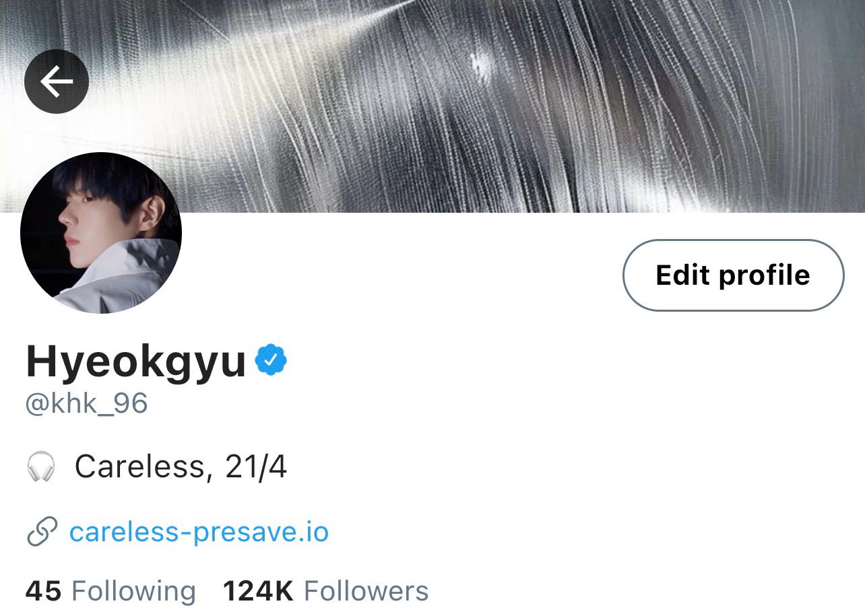Go back using the arrow icon
The image size is (865, 616).
click(57, 81)
